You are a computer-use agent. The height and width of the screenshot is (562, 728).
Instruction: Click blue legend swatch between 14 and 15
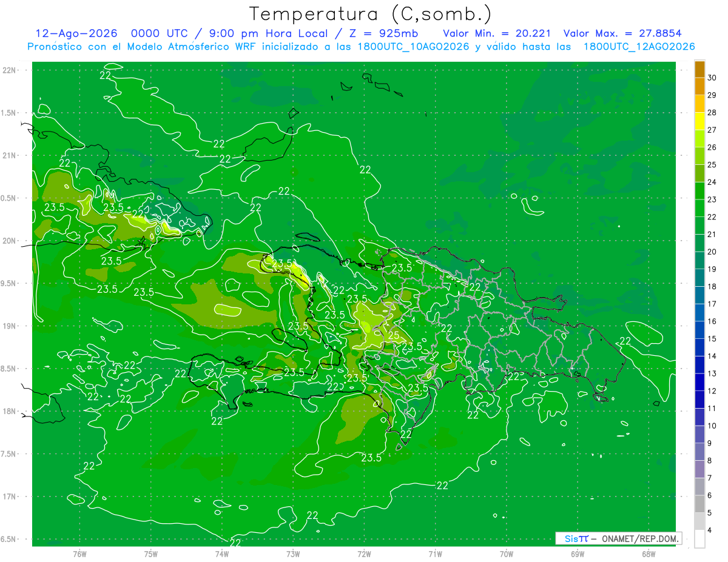[699, 347]
